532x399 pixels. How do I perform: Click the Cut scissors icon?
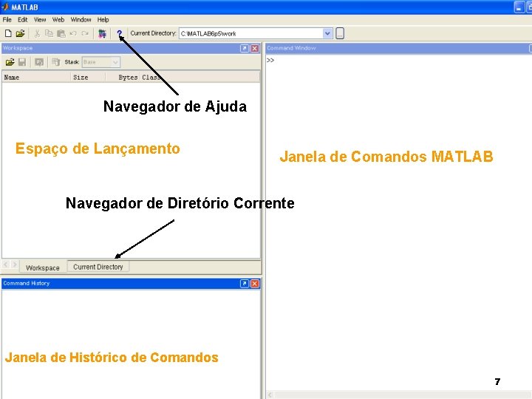37,33
